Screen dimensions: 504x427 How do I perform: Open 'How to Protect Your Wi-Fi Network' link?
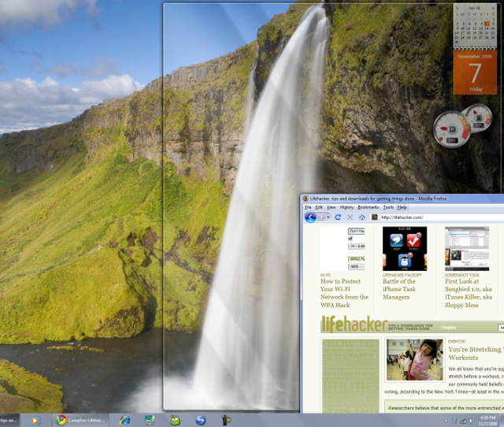(x=344, y=293)
